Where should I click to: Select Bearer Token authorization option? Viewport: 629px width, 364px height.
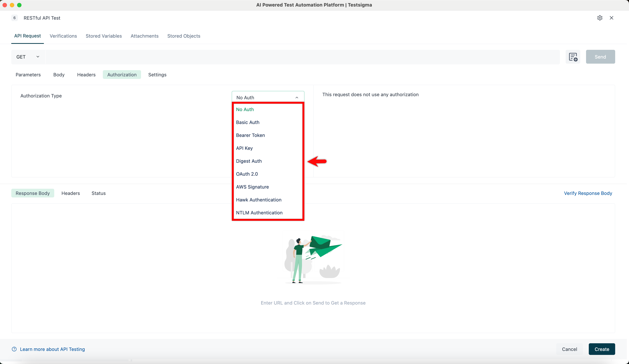tap(250, 135)
